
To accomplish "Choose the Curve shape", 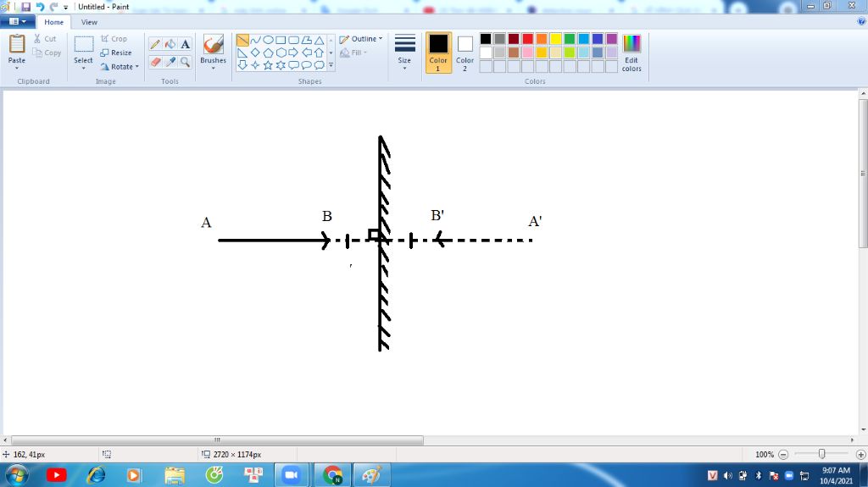I will (255, 40).
